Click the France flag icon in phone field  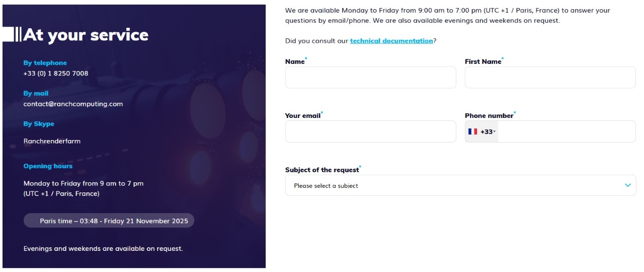472,131
